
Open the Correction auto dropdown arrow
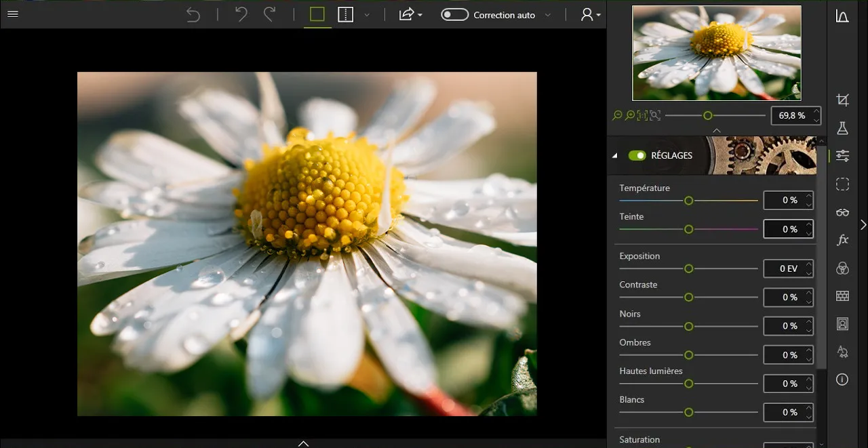point(548,15)
